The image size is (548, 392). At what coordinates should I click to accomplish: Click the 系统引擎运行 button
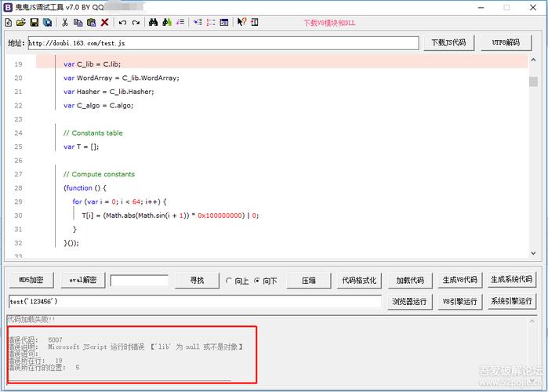512,301
